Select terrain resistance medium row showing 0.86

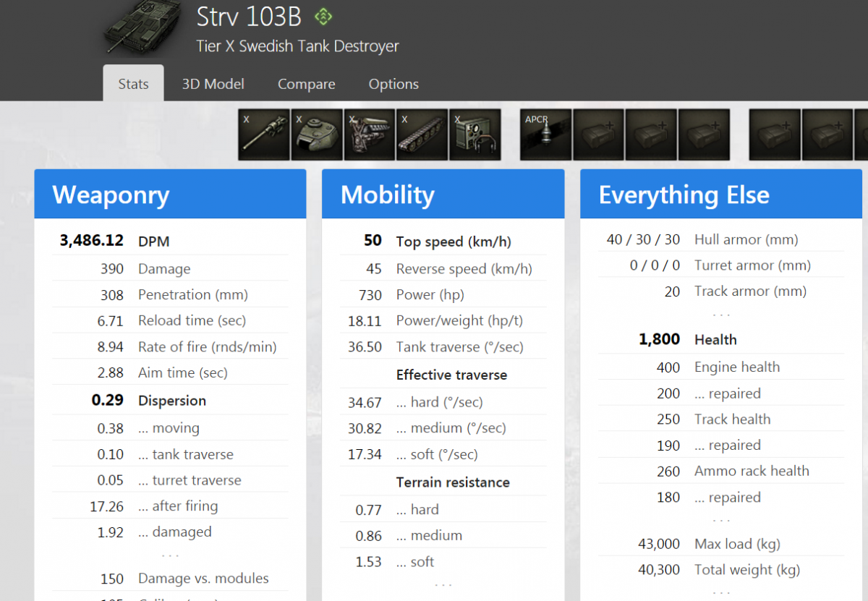(x=443, y=535)
